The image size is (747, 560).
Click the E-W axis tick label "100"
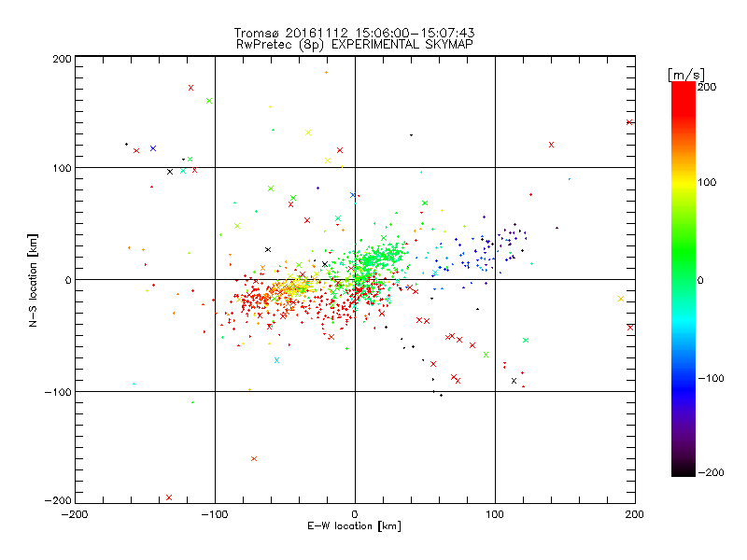click(495, 514)
